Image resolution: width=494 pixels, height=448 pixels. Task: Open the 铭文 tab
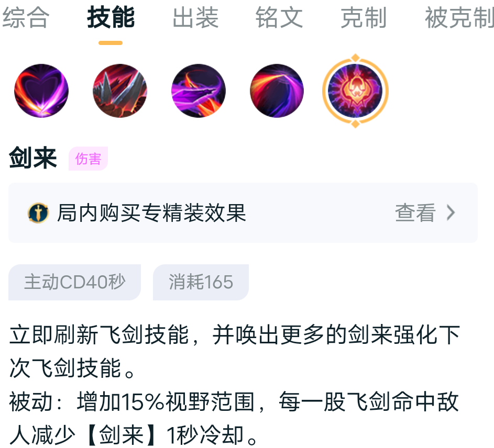(279, 18)
